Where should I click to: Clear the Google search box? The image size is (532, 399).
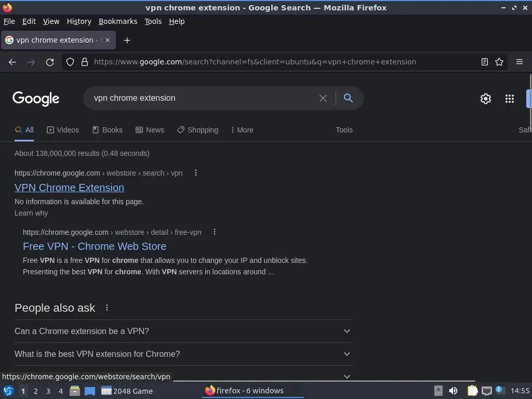pos(323,98)
